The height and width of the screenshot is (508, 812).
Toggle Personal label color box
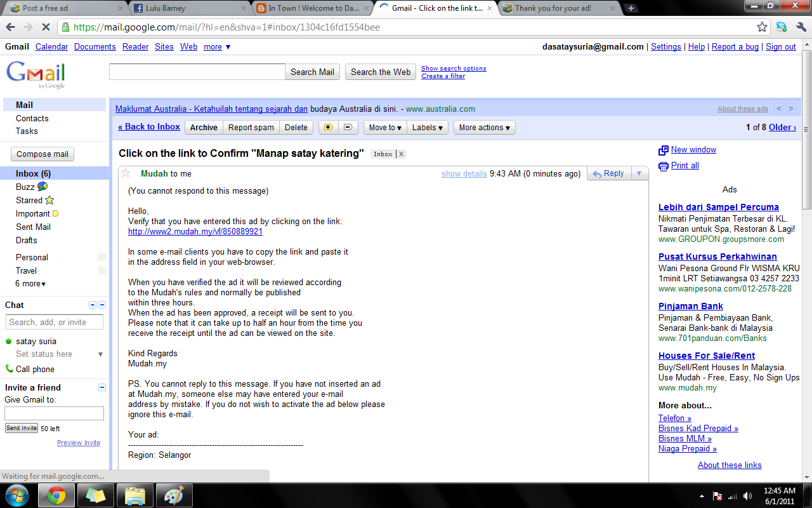pyautogui.click(x=101, y=257)
